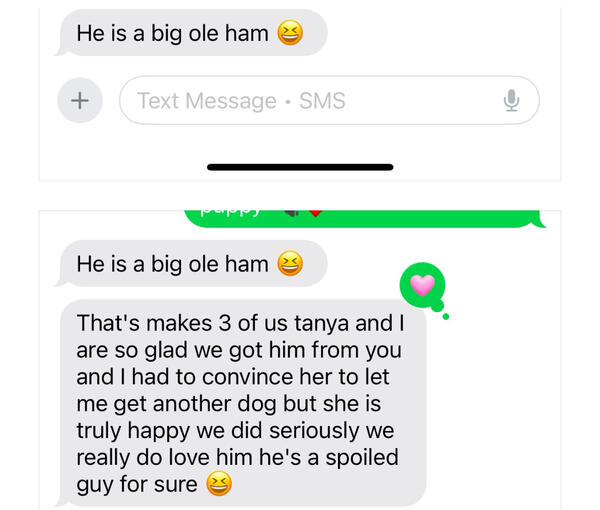This screenshot has width=600, height=510.
Task: Tap the black home indicator bar
Action: click(300, 167)
